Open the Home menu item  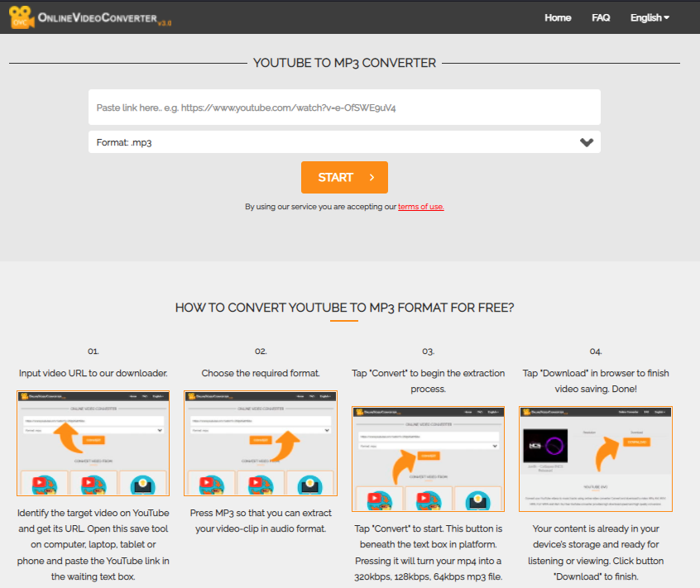[x=558, y=18]
